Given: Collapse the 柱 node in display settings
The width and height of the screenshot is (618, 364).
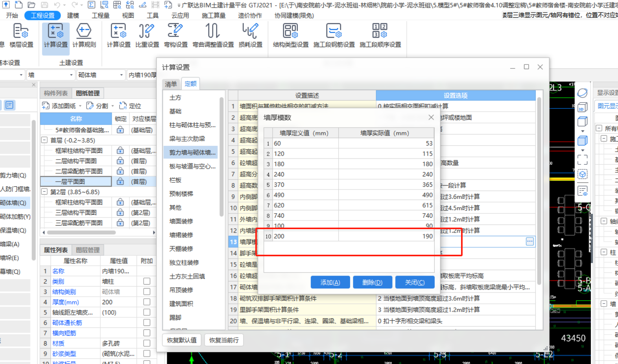Looking at the screenshot, I should point(604,252).
